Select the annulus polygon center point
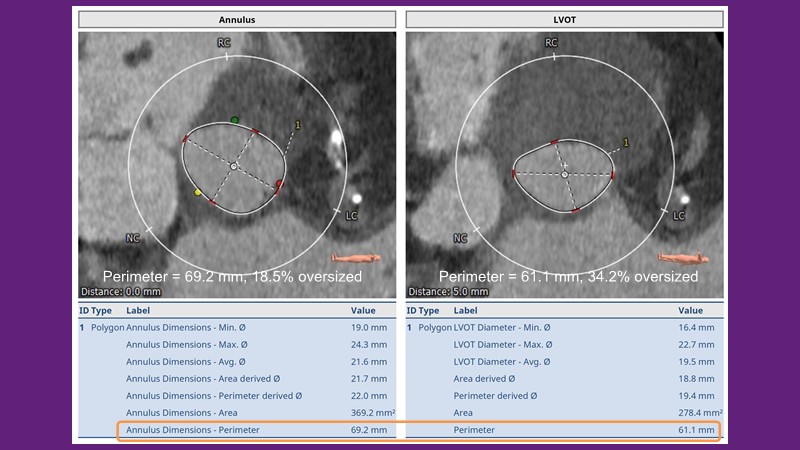 (x=233, y=165)
